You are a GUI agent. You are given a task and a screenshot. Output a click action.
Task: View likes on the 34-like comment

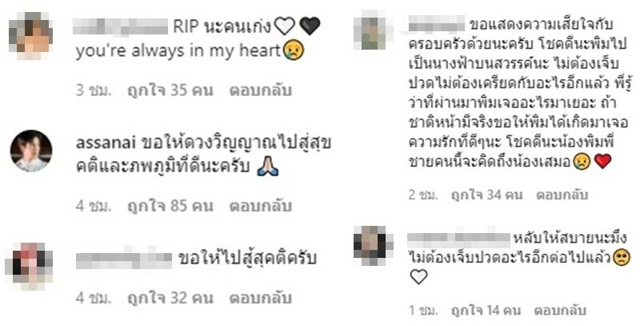(x=486, y=195)
